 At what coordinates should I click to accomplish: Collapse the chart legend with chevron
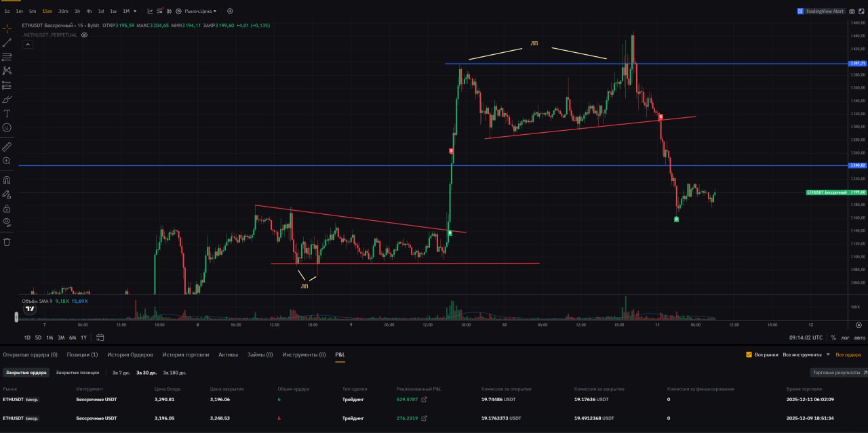(28, 44)
